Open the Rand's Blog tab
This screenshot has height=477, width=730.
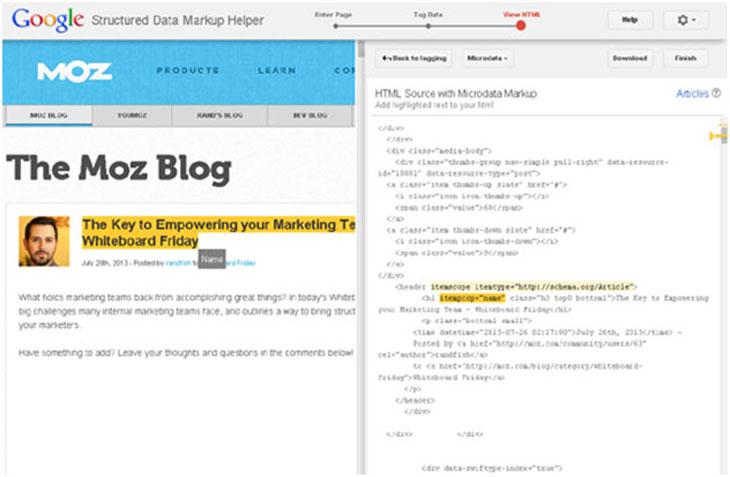click(219, 116)
